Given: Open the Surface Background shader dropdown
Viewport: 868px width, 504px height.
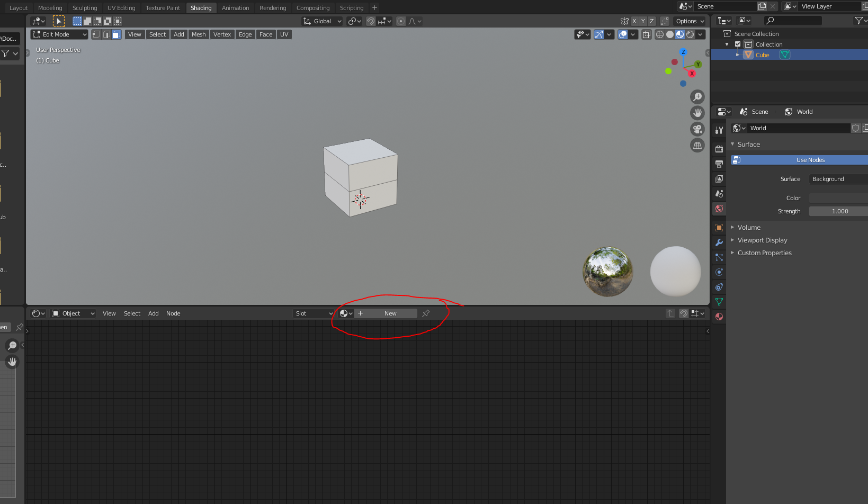Looking at the screenshot, I should click(838, 179).
